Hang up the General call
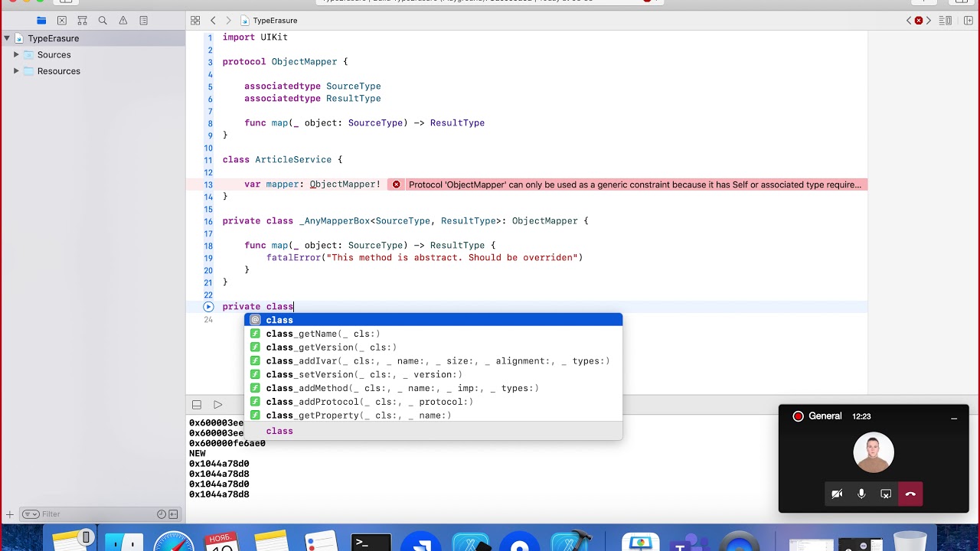This screenshot has width=980, height=551. [910, 494]
